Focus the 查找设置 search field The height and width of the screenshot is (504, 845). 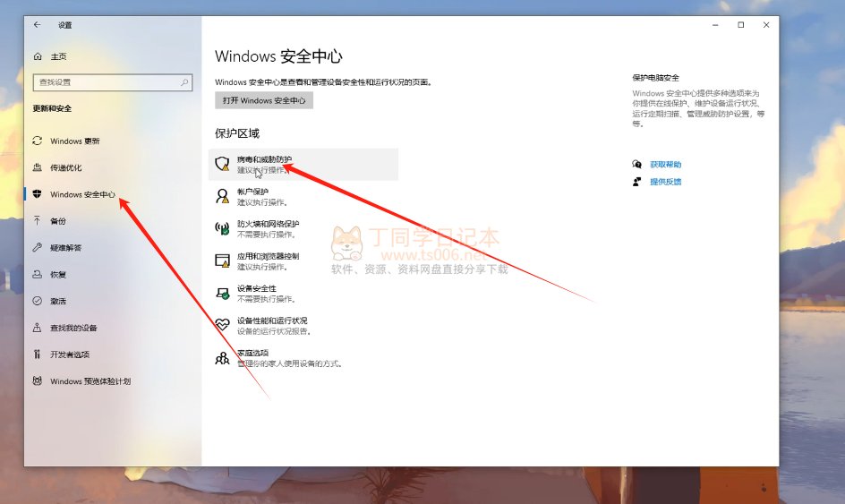click(113, 82)
